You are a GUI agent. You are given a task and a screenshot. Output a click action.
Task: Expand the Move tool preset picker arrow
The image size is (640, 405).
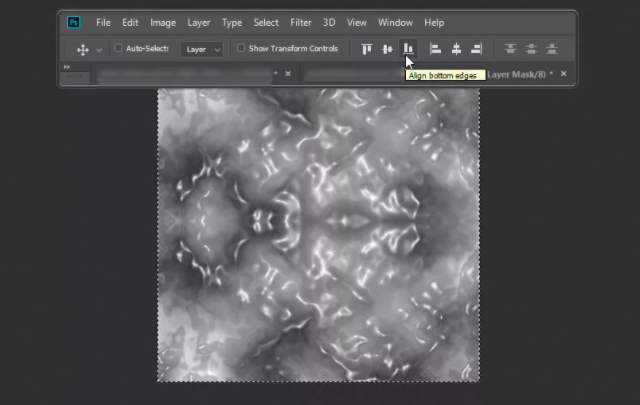pyautogui.click(x=99, y=50)
